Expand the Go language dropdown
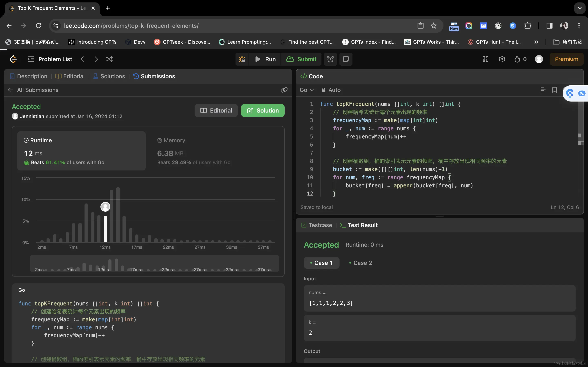 [x=307, y=90]
